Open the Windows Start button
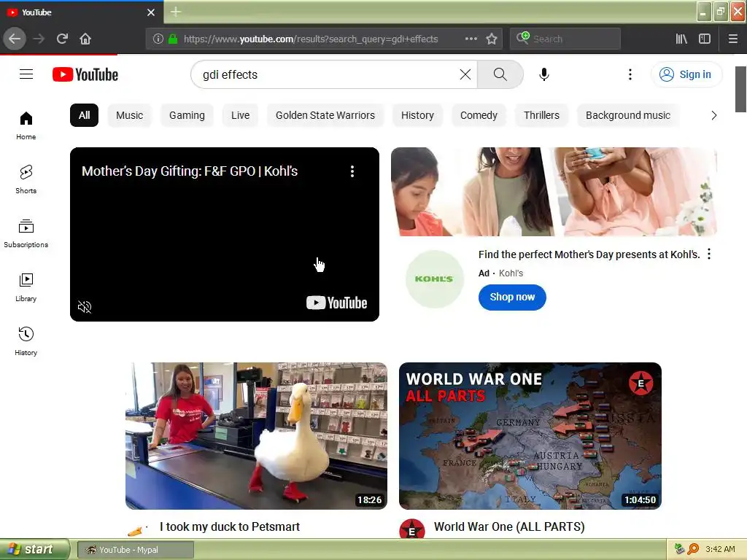 (35, 549)
